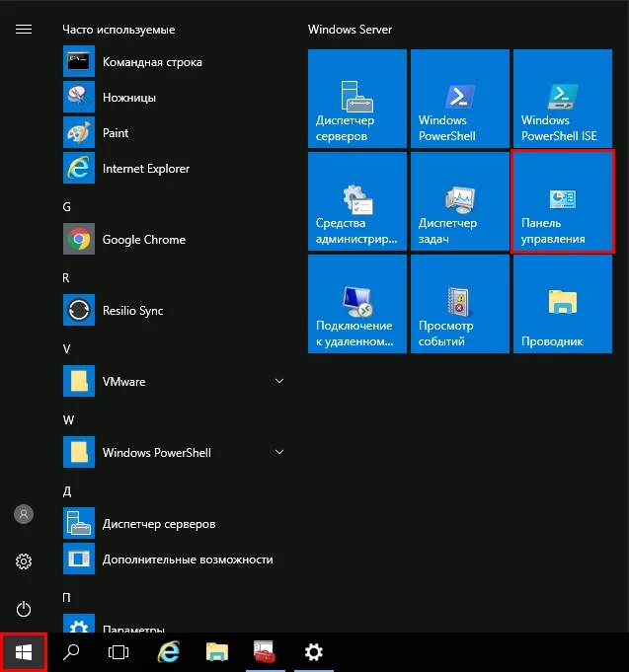Viewport: 629px width, 672px height.
Task: Launch Google Chrome from the app list
Action: pyautogui.click(x=143, y=240)
